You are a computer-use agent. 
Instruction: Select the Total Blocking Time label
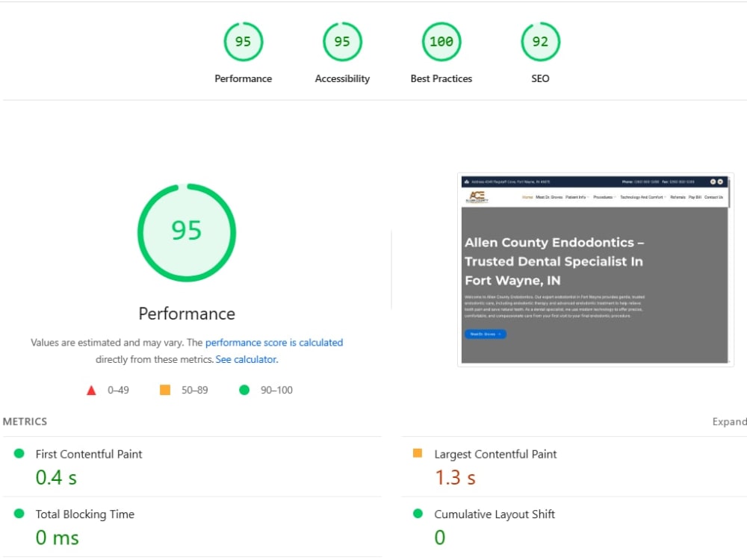pos(85,514)
